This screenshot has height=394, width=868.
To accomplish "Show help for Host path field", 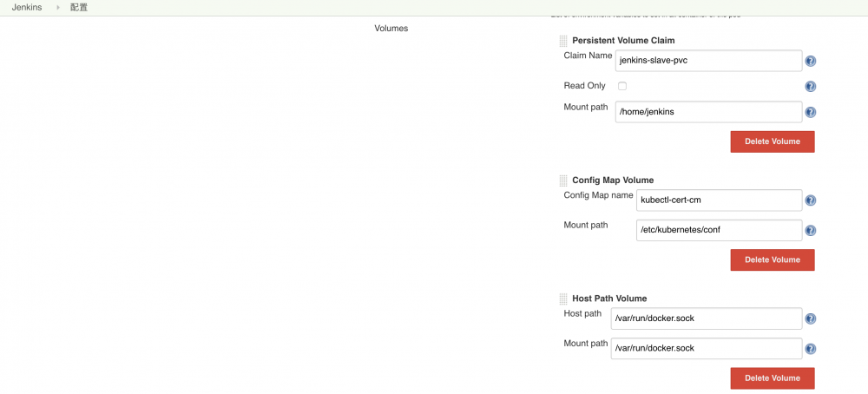I will click(x=811, y=319).
